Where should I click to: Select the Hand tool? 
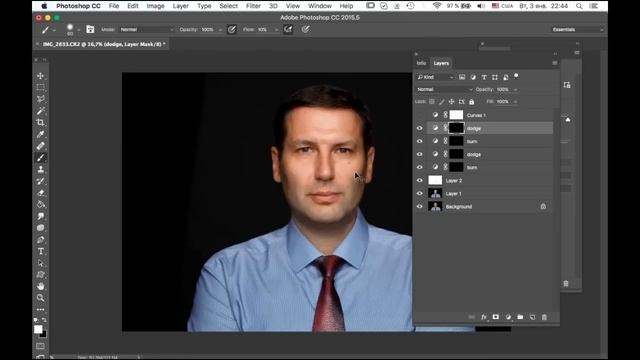[x=40, y=286]
